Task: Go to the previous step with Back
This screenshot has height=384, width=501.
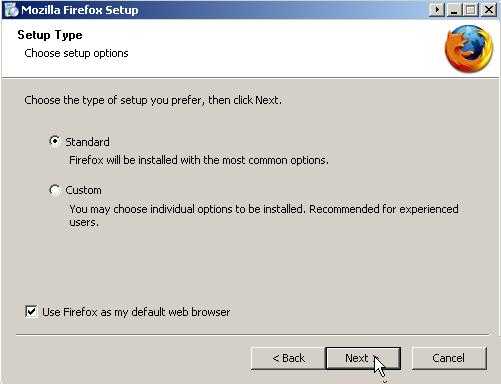Action: tap(288, 358)
